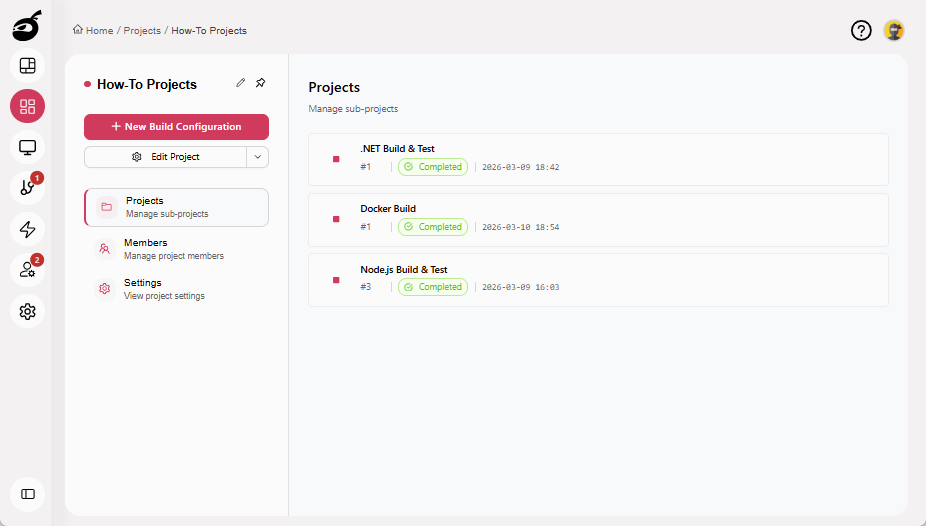Select the Members menu item
926x526 pixels.
pyautogui.click(x=177, y=249)
